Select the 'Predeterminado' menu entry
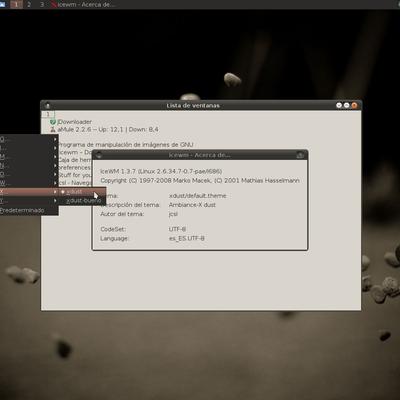400x400 pixels. pos(29,210)
